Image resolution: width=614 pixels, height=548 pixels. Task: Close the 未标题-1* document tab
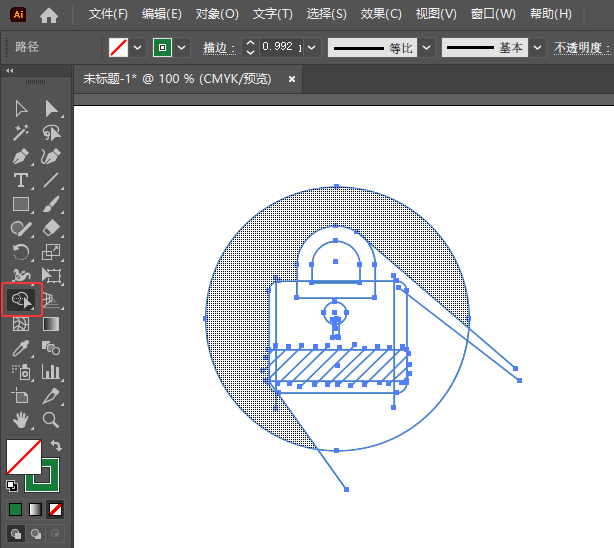(292, 79)
